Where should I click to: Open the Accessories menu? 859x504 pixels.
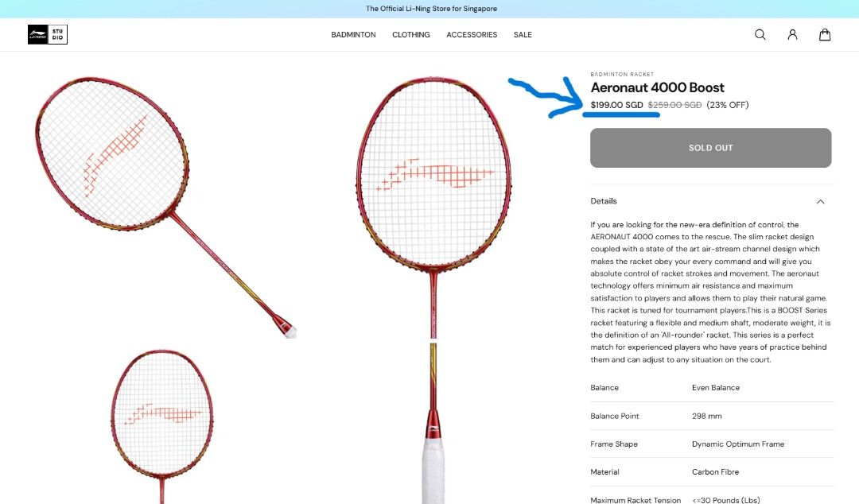(x=472, y=34)
